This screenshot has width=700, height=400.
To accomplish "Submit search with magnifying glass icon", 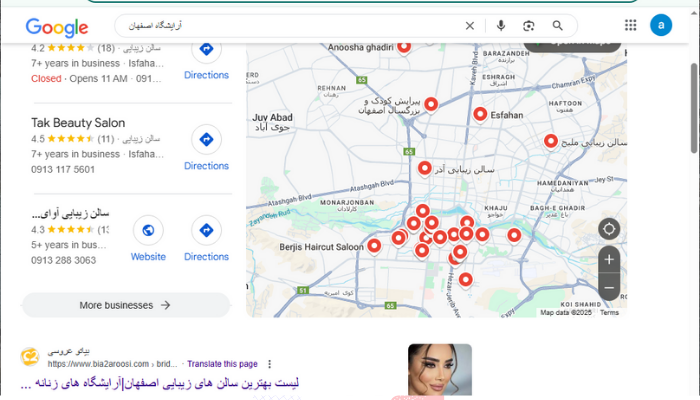I will point(558,26).
